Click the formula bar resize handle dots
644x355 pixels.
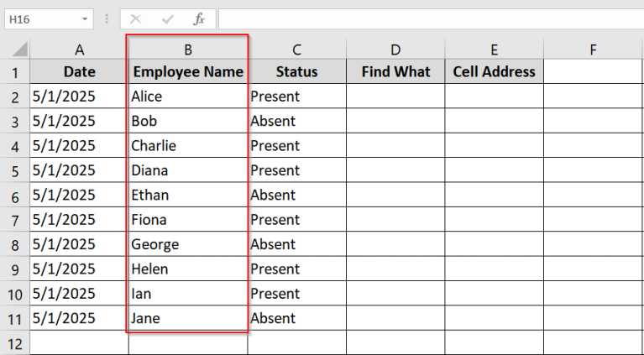(x=107, y=18)
